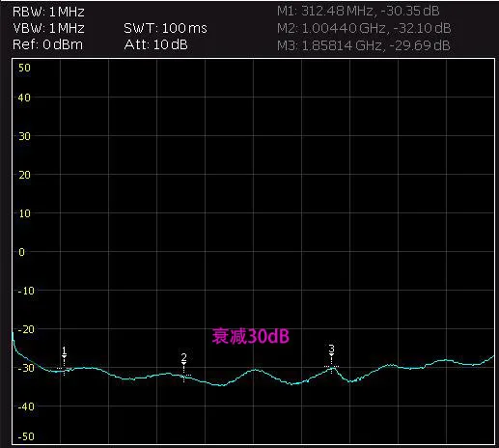
Task: Click the M2: 1.00440 GHz readout
Action: (364, 28)
